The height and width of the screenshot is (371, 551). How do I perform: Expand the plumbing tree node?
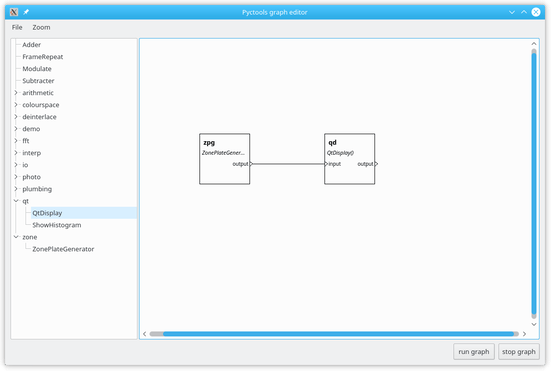[16, 189]
